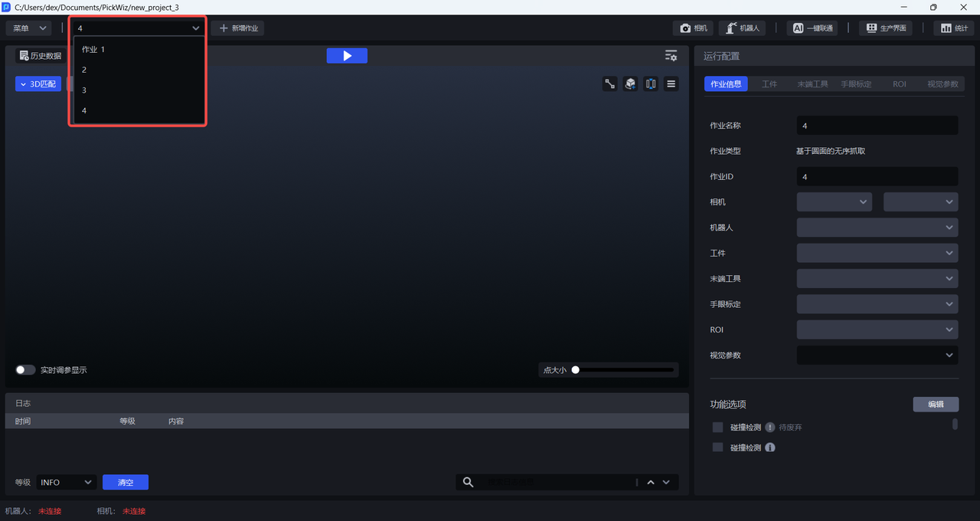Open the 相机 camera settings

pyautogui.click(x=694, y=28)
